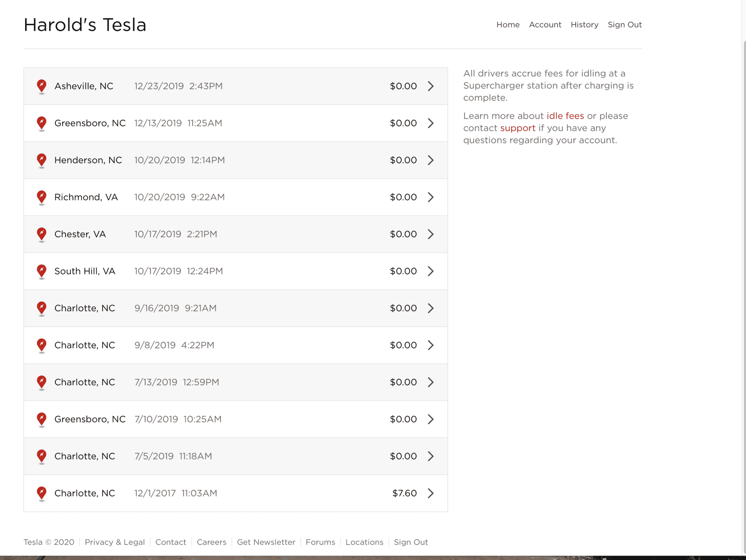Select the Chester, VA pin icon
The width and height of the screenshot is (746, 560).
41,234
